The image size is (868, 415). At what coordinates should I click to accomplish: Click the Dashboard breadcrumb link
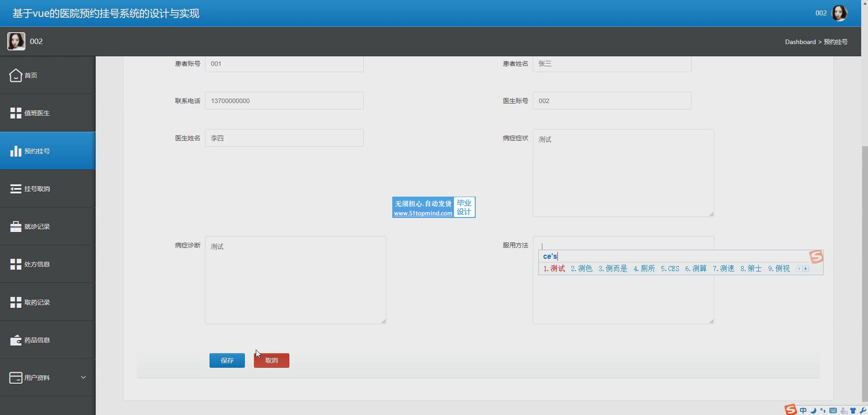(800, 42)
